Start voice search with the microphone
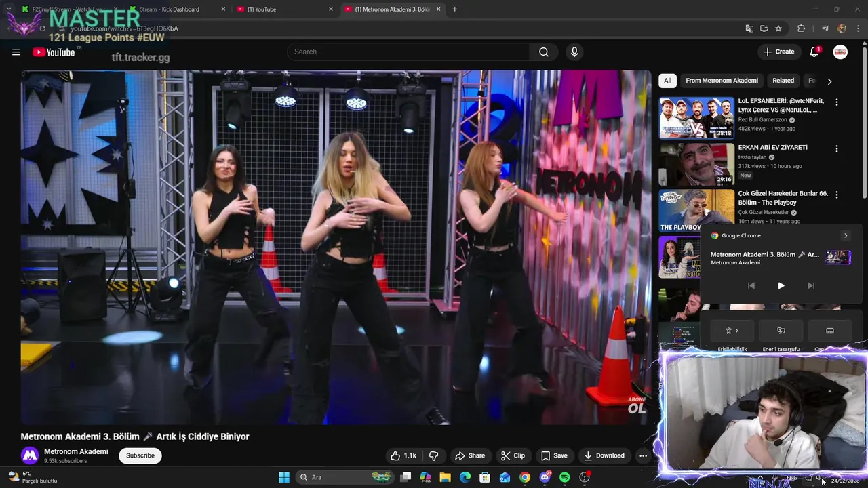 [x=574, y=52]
